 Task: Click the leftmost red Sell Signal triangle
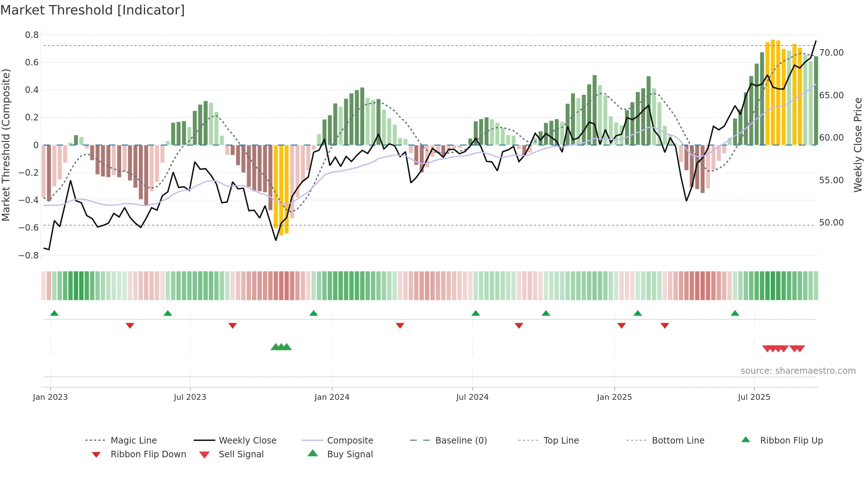[767, 348]
